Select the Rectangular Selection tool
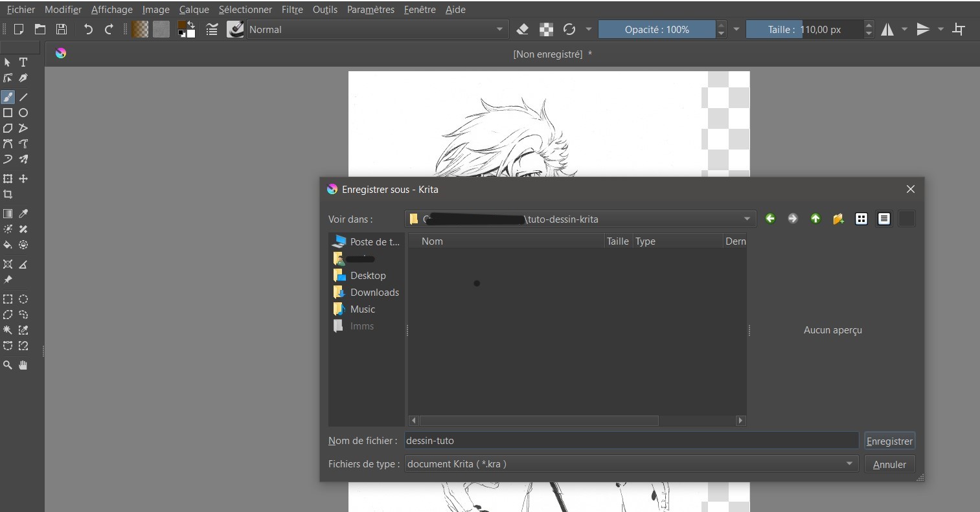Image resolution: width=980 pixels, height=512 pixels. coord(8,299)
